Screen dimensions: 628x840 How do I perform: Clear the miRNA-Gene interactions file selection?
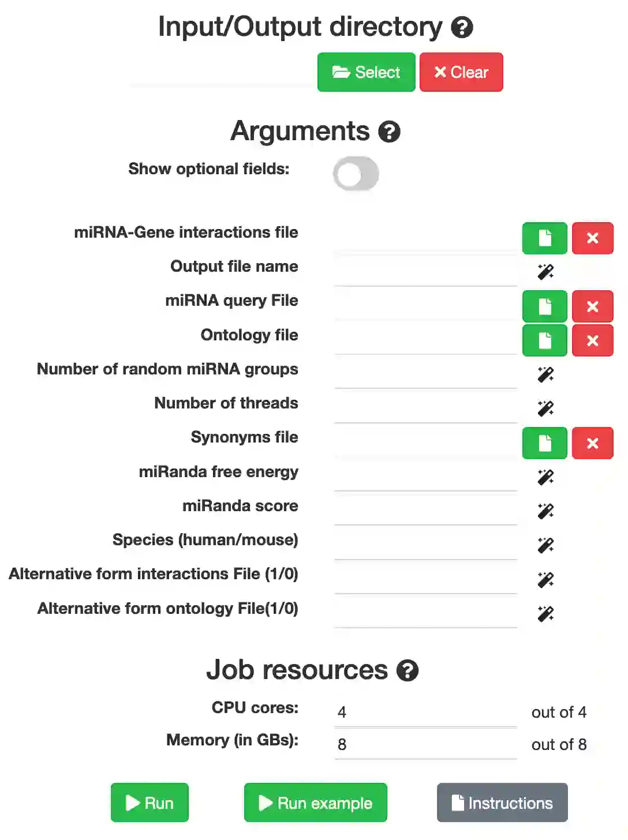(x=592, y=238)
